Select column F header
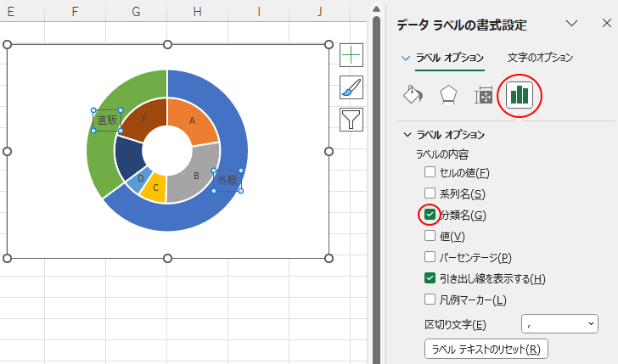618x364 pixels. coord(75,12)
